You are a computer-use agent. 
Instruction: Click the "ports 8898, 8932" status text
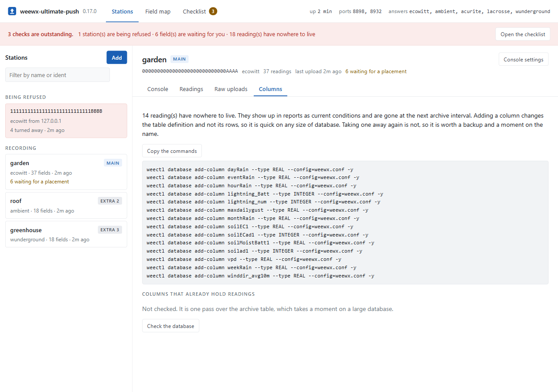pos(360,11)
